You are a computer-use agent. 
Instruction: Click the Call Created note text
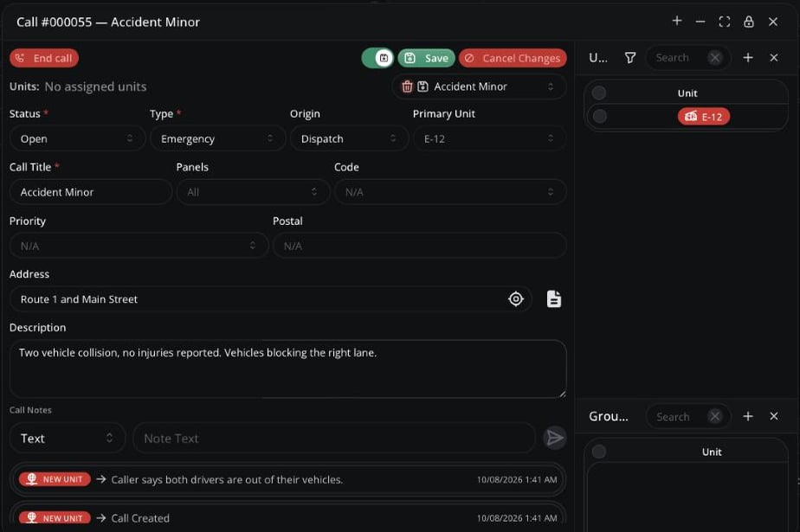point(140,518)
